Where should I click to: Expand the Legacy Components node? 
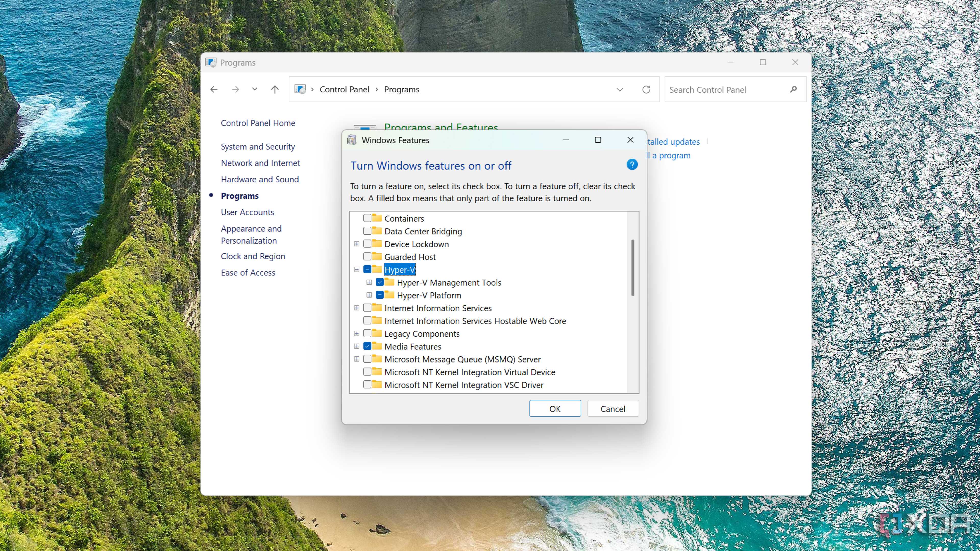[x=357, y=333]
